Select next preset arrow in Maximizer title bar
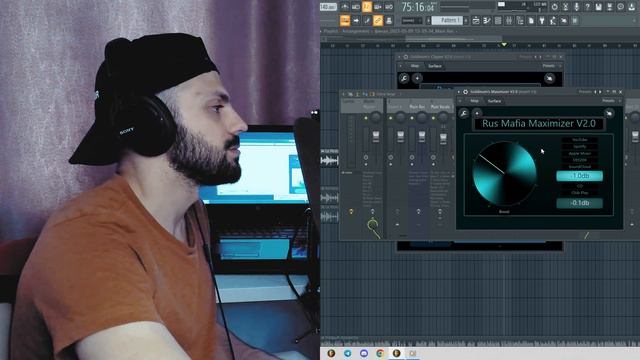This screenshot has height=360, width=640. tap(600, 92)
